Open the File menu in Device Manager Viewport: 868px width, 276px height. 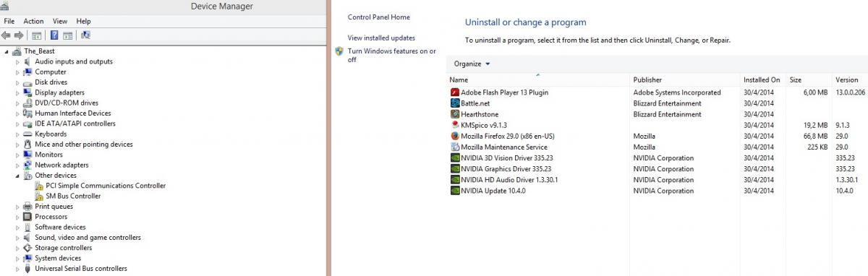tap(9, 22)
